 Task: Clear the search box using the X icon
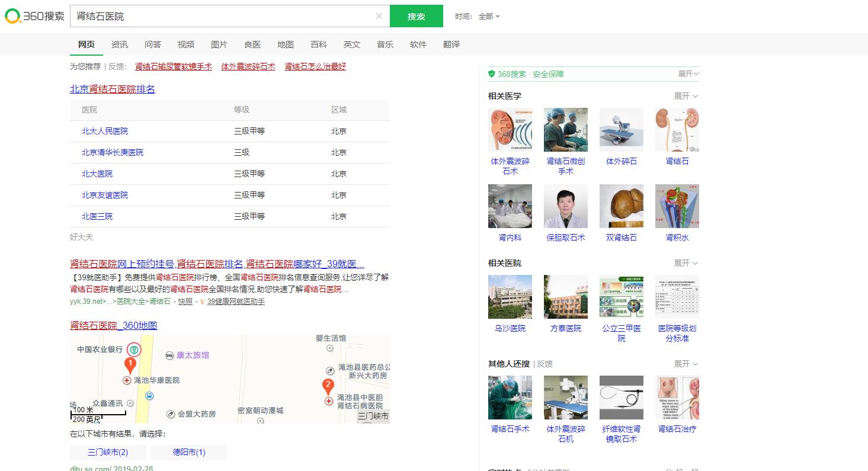coord(379,16)
